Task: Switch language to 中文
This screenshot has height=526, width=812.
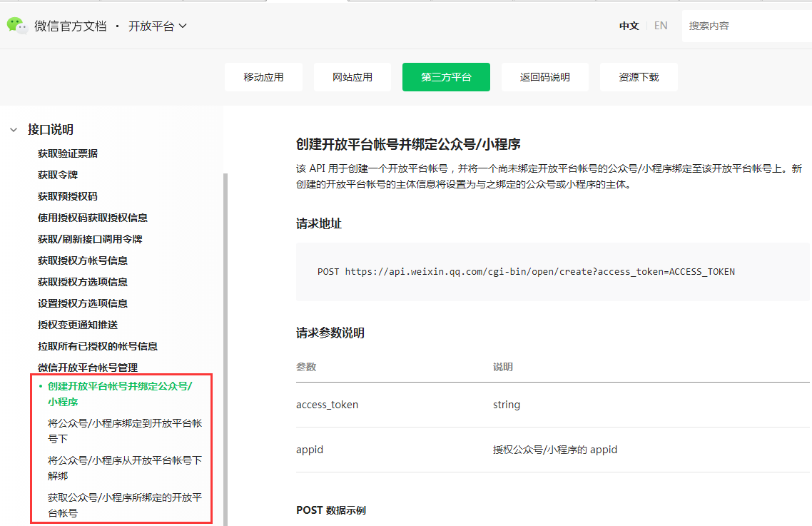Action: click(629, 26)
